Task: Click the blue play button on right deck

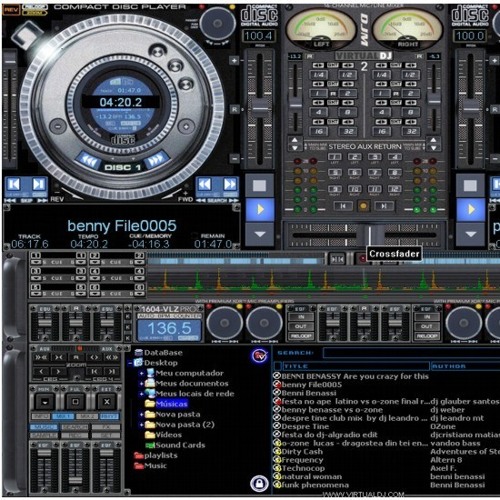Action: pyautogui.click(x=471, y=209)
